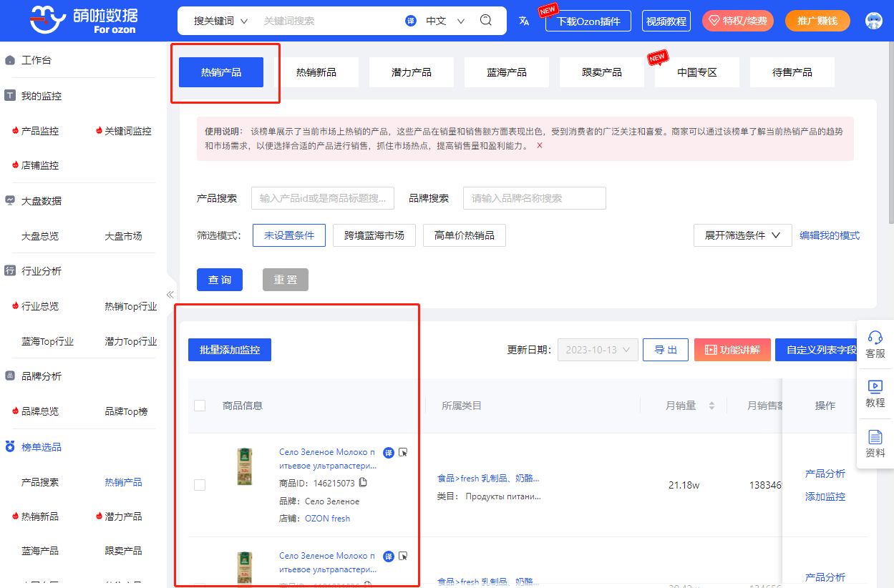Screen dimensions: 894x588
Task: Click the 品牌搜索 brand name input field
Action: (x=534, y=198)
